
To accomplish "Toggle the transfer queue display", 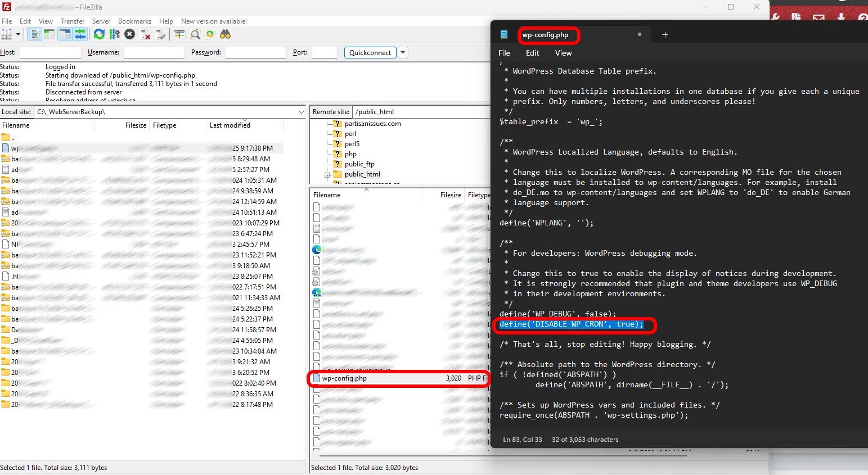I will coord(80,34).
